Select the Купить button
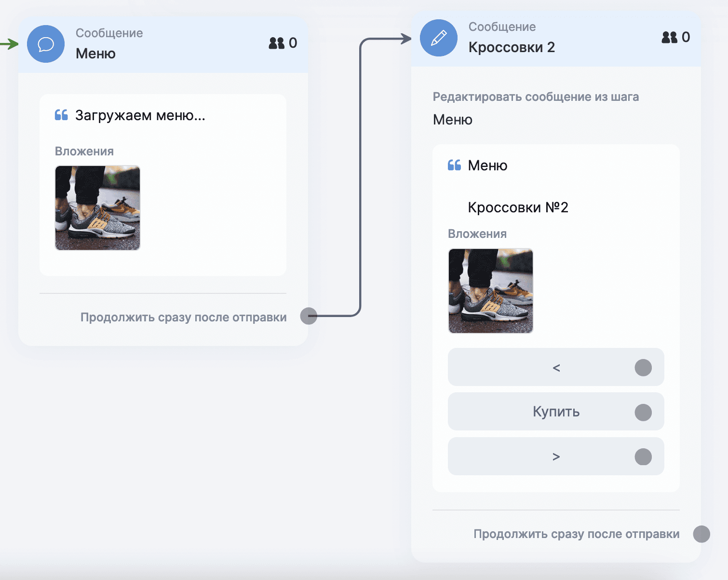This screenshot has height=580, width=728. tap(556, 412)
